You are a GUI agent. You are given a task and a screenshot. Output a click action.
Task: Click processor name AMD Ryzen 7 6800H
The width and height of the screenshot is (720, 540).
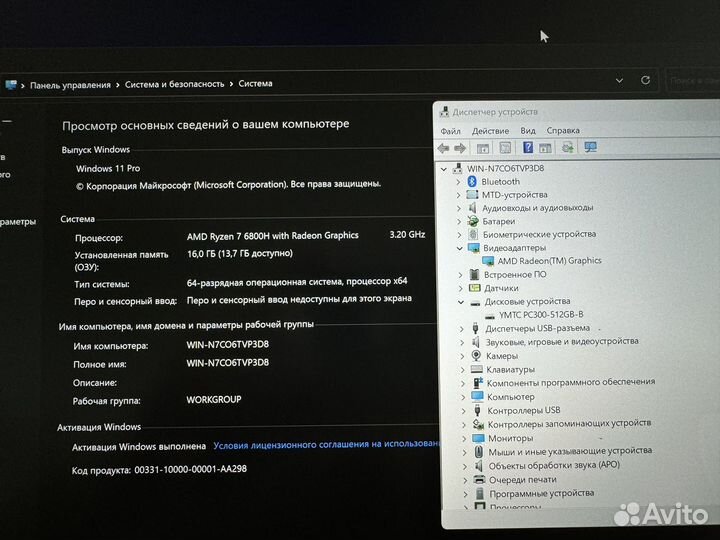coord(272,236)
